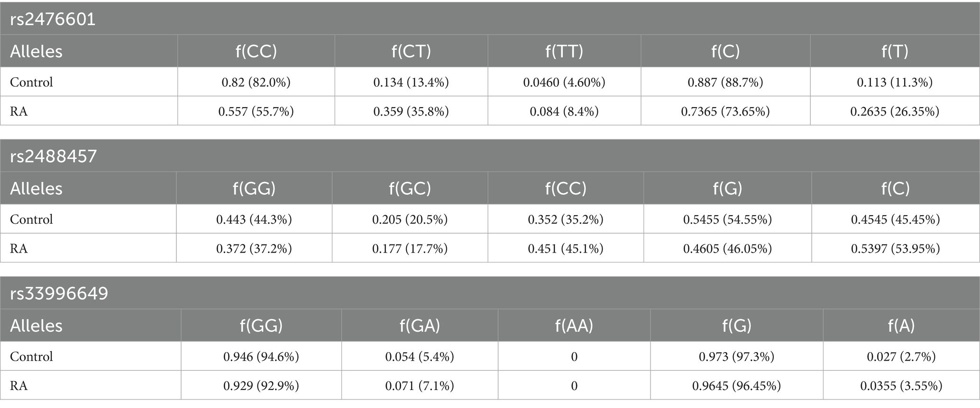Screen dimensions: 980x408
Task: Click cell 0.7365 (73.65%)
Action: click(725, 111)
